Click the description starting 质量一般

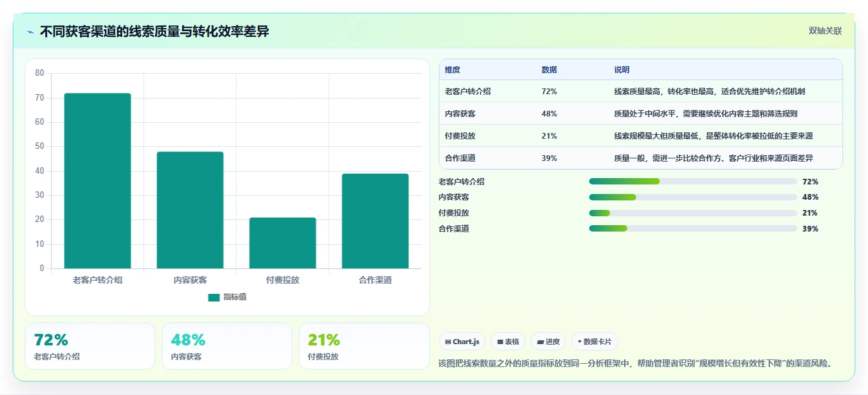(x=713, y=158)
